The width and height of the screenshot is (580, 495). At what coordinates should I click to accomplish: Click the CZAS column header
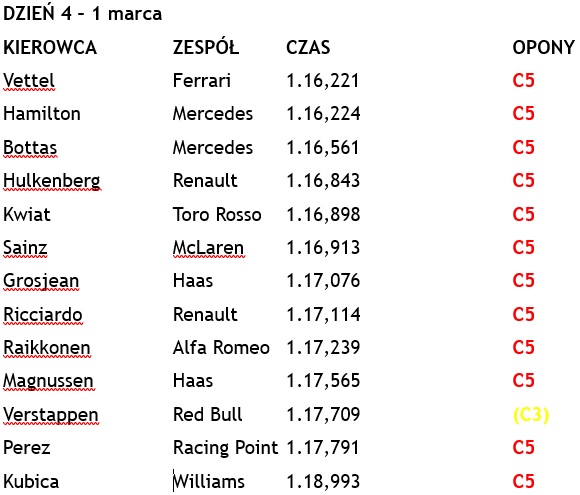tap(308, 48)
